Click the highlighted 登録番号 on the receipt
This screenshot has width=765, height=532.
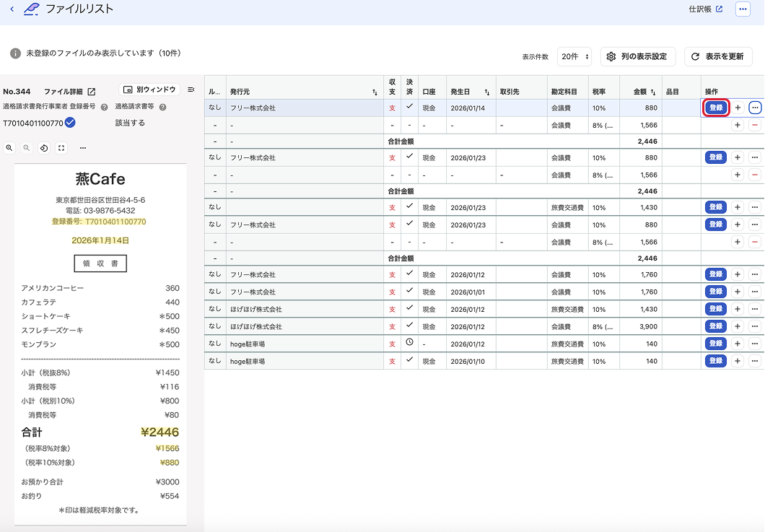99,222
